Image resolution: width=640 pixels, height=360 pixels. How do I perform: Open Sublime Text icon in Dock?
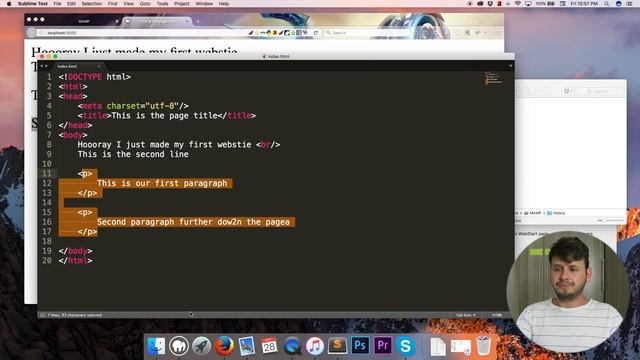[x=338, y=346]
